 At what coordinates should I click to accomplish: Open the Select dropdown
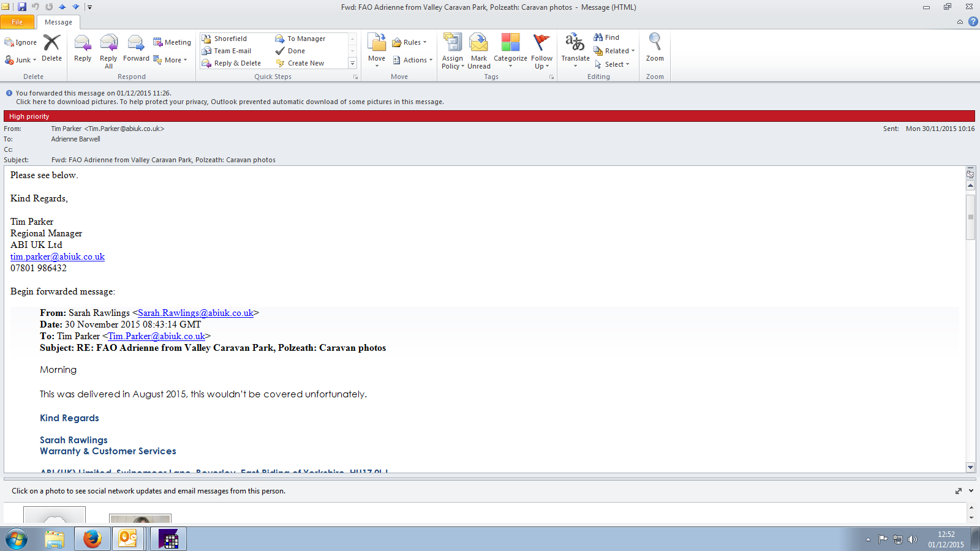[x=612, y=64]
